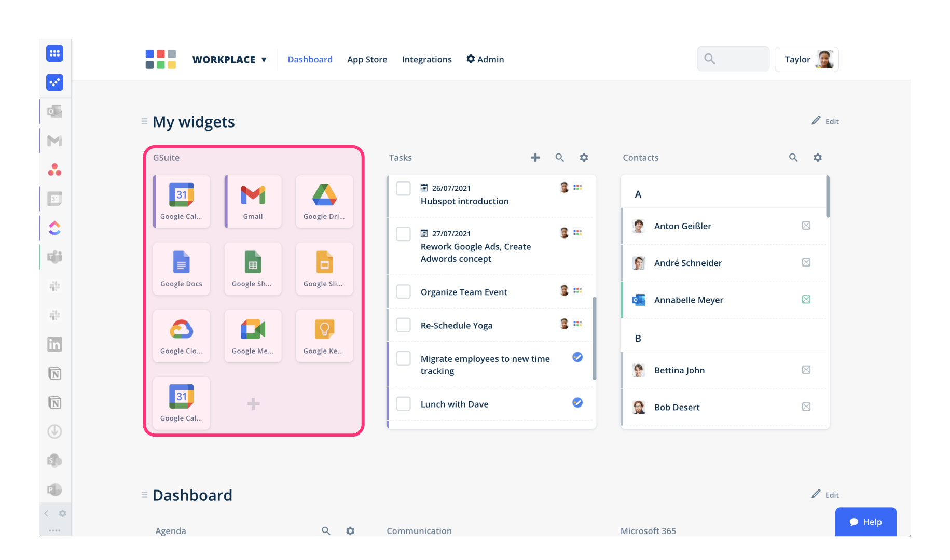Mark Lunch with Dave as complete
Image resolution: width=950 pixels, height=560 pixels.
click(404, 404)
